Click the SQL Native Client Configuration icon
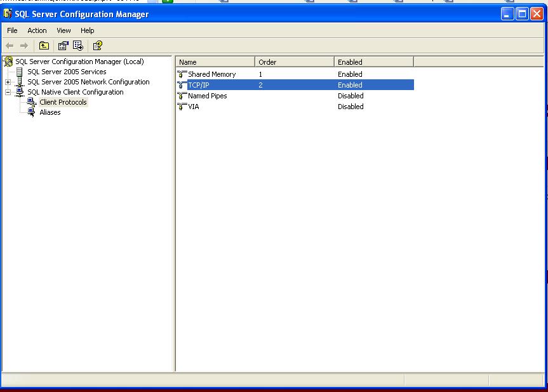This screenshot has width=548, height=392. pyautogui.click(x=20, y=92)
